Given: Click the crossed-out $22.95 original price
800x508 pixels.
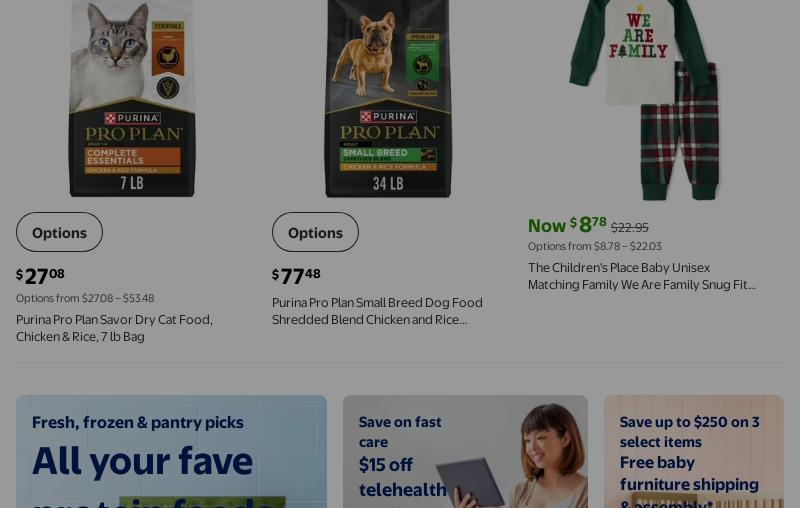Looking at the screenshot, I should 630,227.
